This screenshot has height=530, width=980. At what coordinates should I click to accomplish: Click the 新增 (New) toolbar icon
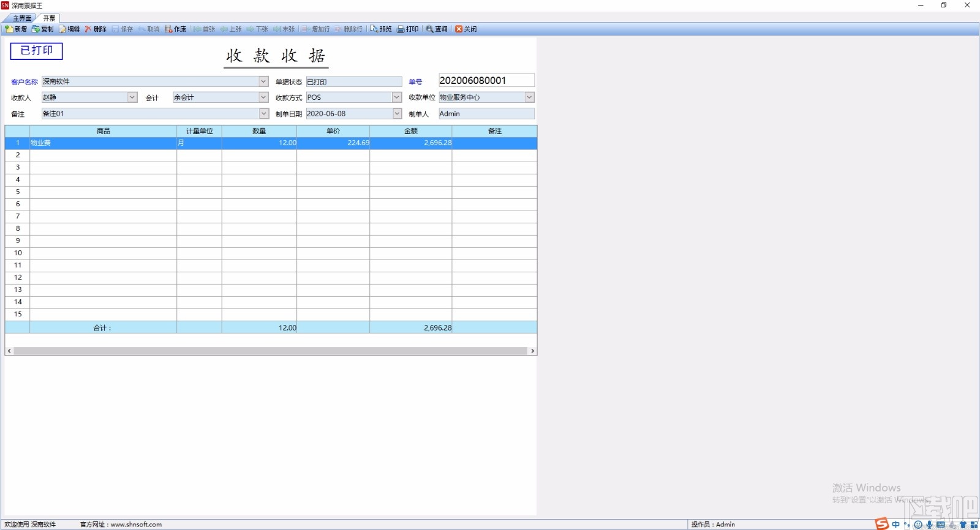(x=16, y=29)
